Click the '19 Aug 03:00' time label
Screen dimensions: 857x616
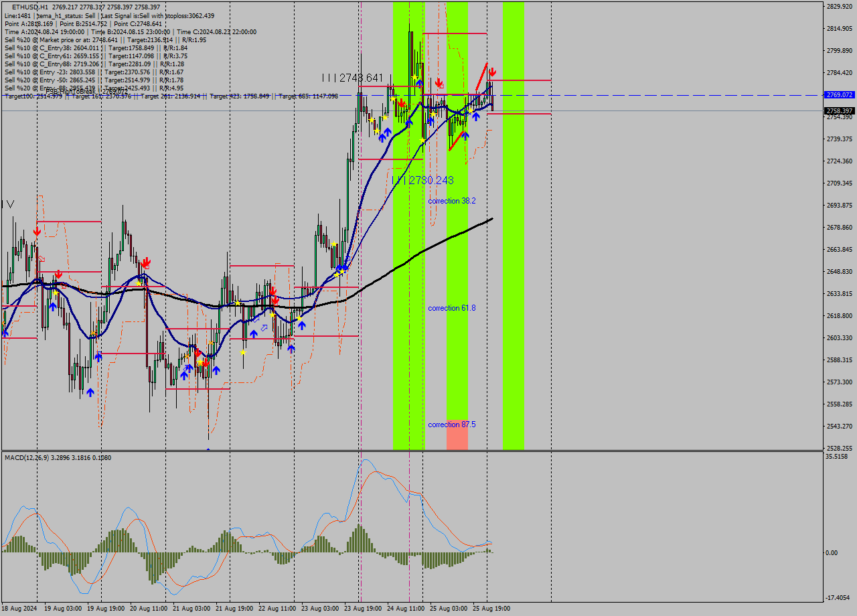tap(63, 609)
